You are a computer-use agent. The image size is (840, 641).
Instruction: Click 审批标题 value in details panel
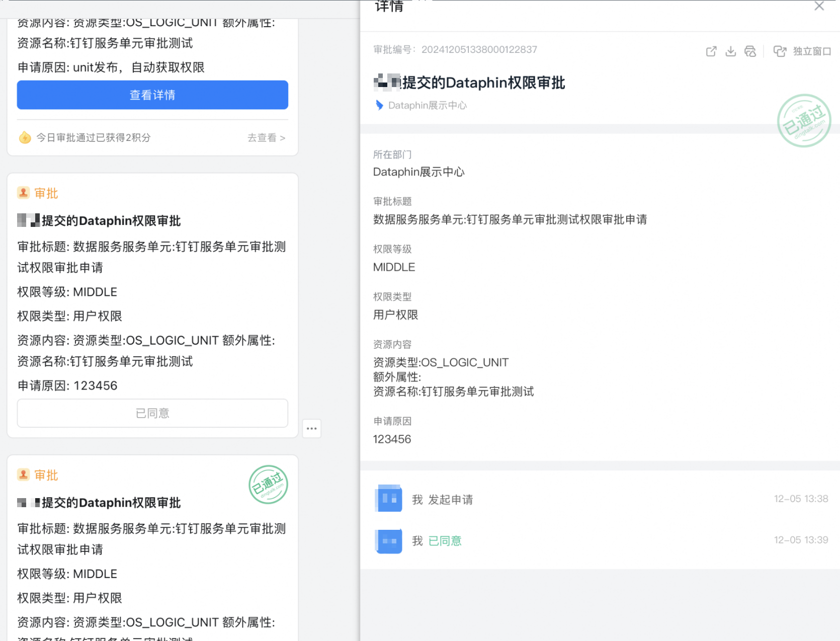click(510, 219)
